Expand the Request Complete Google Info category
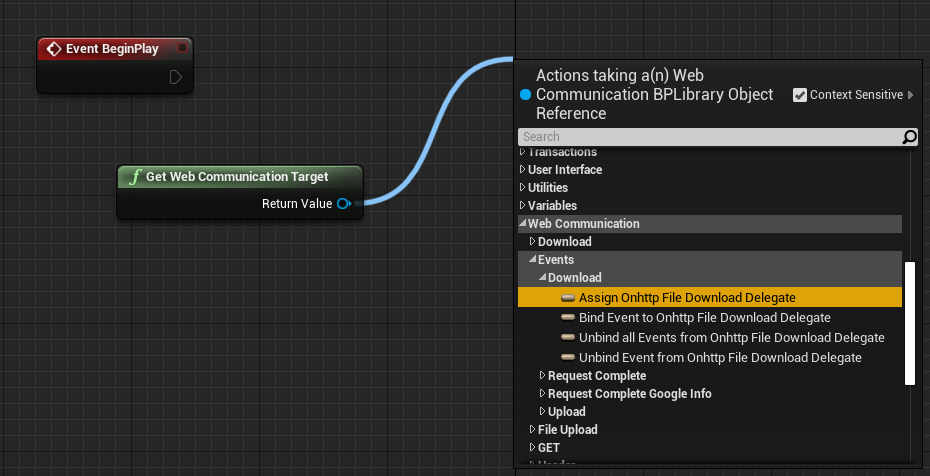The image size is (930, 476). [543, 394]
